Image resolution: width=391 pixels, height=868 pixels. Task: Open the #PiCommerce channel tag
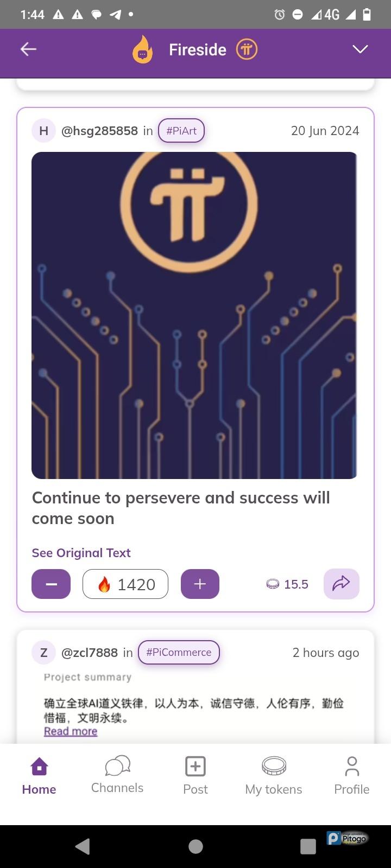coord(179,652)
